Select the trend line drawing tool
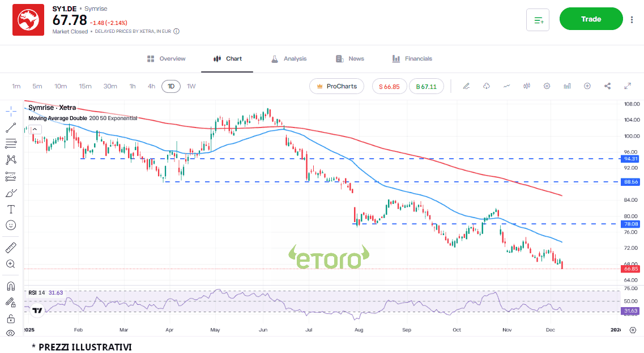Image resolution: width=644 pixels, height=353 pixels. (11, 127)
